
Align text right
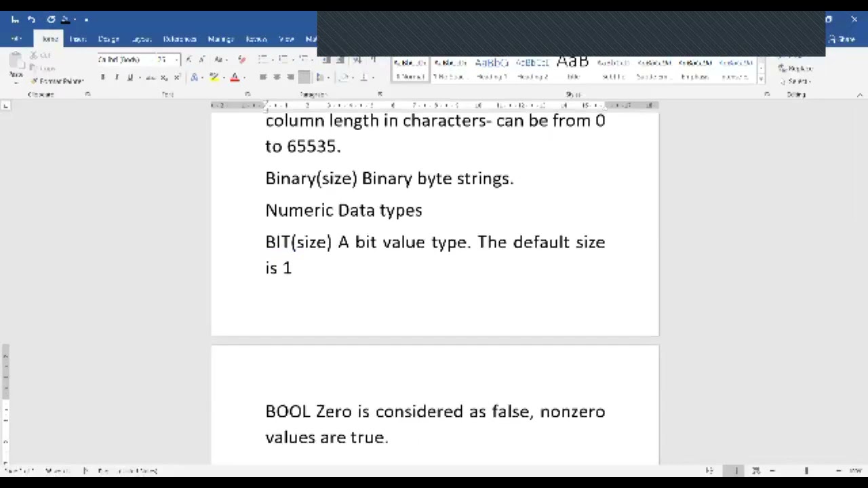tap(290, 77)
